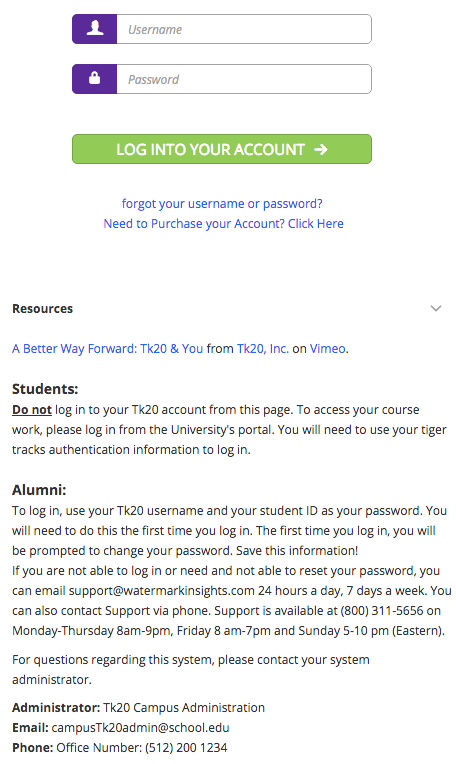The height and width of the screenshot is (764, 456).
Task: Open the forgot your username or password link
Action: pos(222,203)
